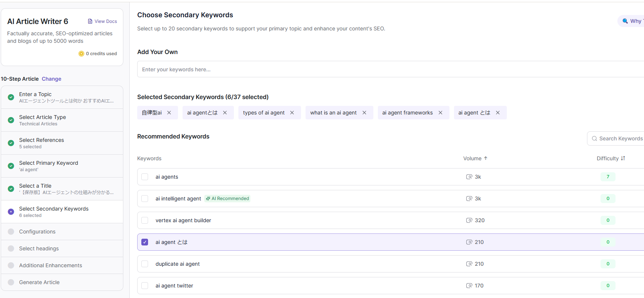The height and width of the screenshot is (298, 644).
Task: Tick the 'vertex ai agent builder' checkbox
Action: point(145,220)
